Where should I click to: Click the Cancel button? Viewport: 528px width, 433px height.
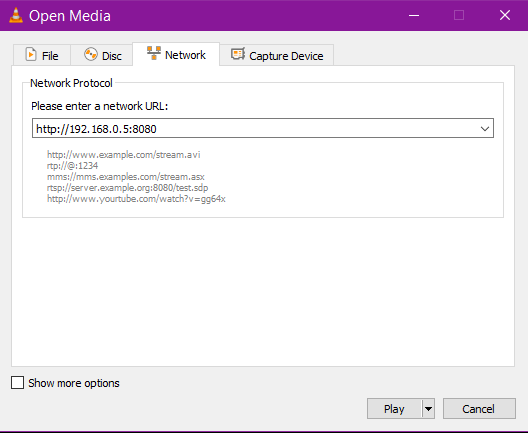click(479, 409)
